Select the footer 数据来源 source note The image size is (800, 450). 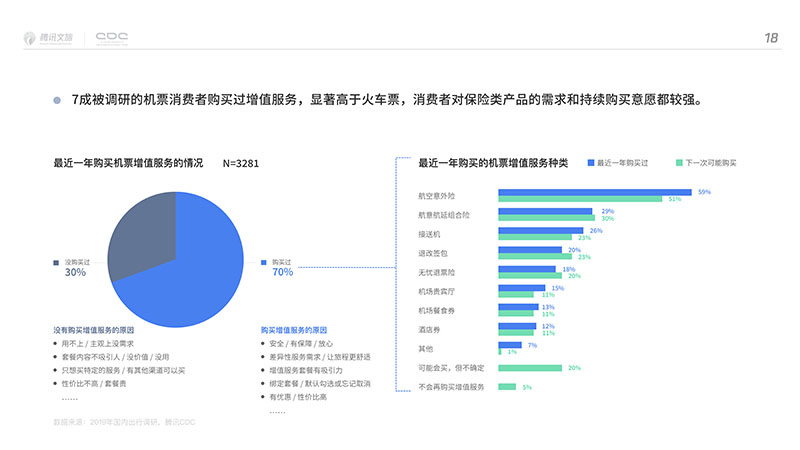[x=124, y=422]
